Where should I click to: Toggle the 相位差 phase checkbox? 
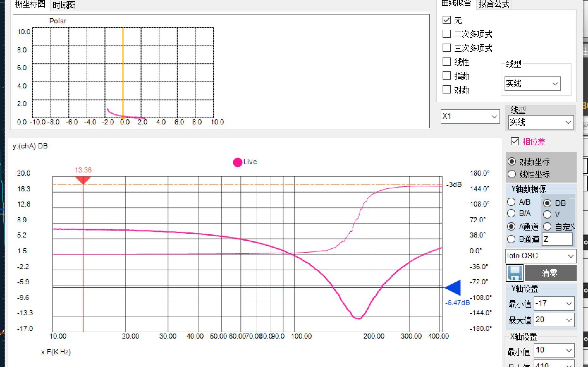tap(515, 141)
